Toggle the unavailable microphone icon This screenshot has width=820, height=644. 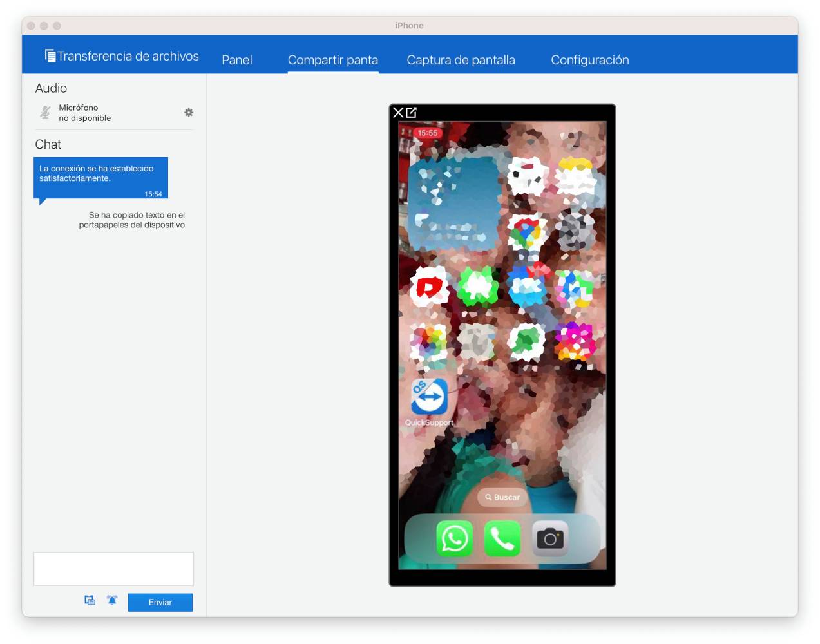(45, 113)
